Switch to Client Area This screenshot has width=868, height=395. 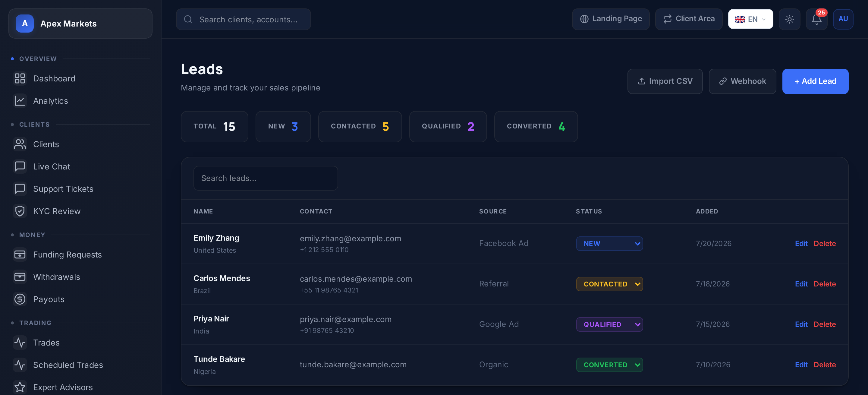[689, 19]
